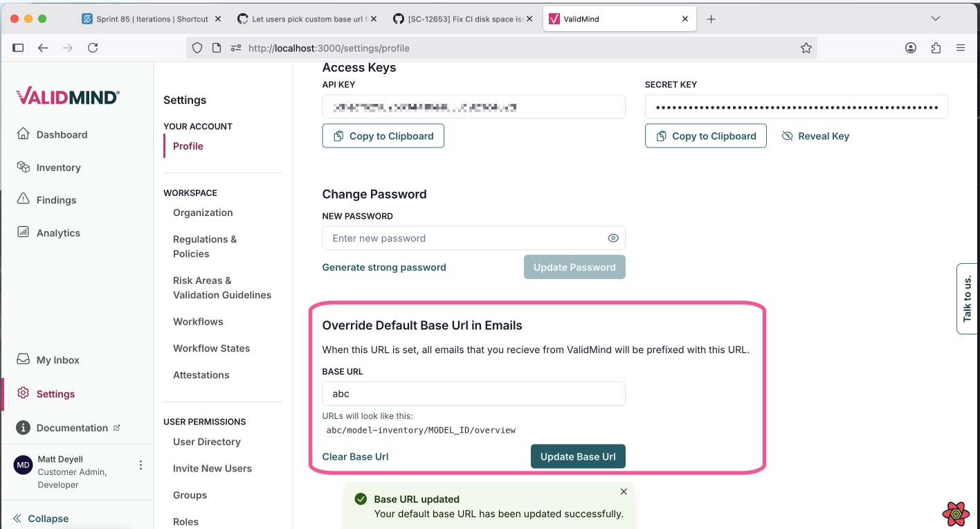Collapse the left navigation sidebar
This screenshot has height=529, width=980.
[39, 518]
